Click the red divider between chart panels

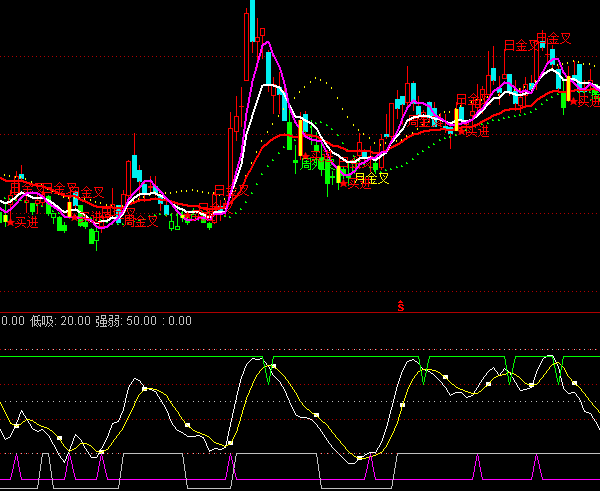click(x=200, y=312)
